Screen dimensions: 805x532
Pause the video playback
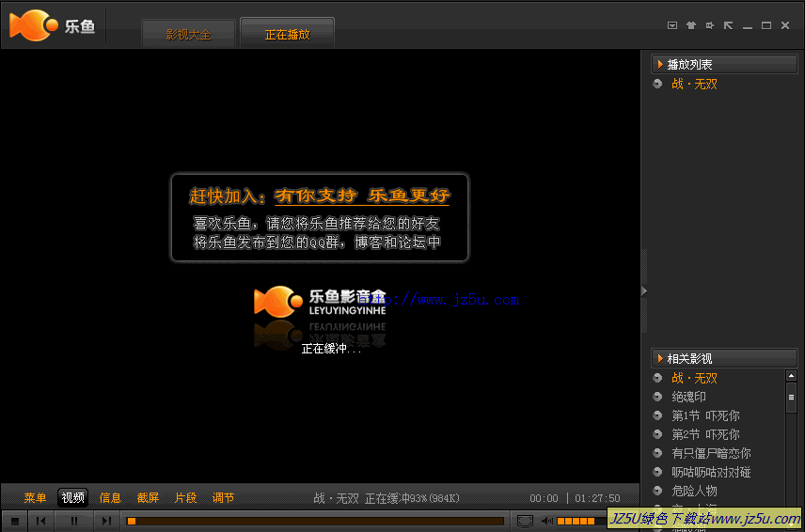[74, 522]
